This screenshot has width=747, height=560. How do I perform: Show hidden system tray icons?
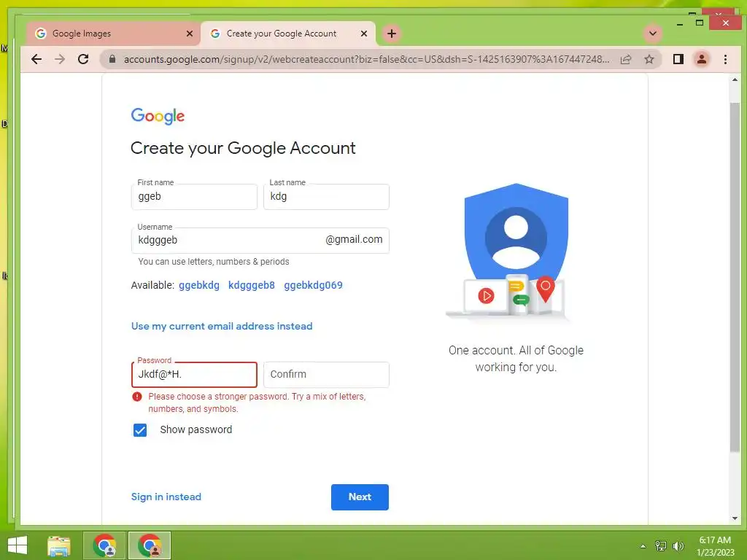[643, 546]
